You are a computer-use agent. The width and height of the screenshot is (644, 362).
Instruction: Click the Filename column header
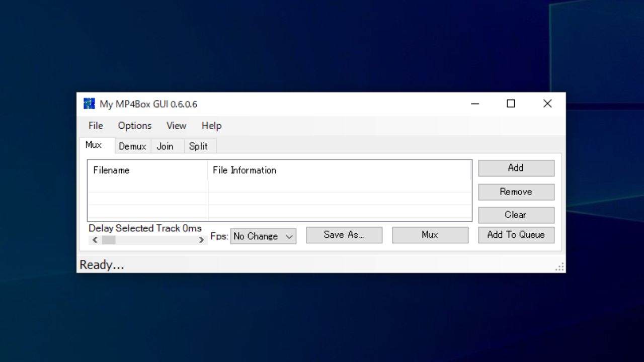pyautogui.click(x=148, y=170)
